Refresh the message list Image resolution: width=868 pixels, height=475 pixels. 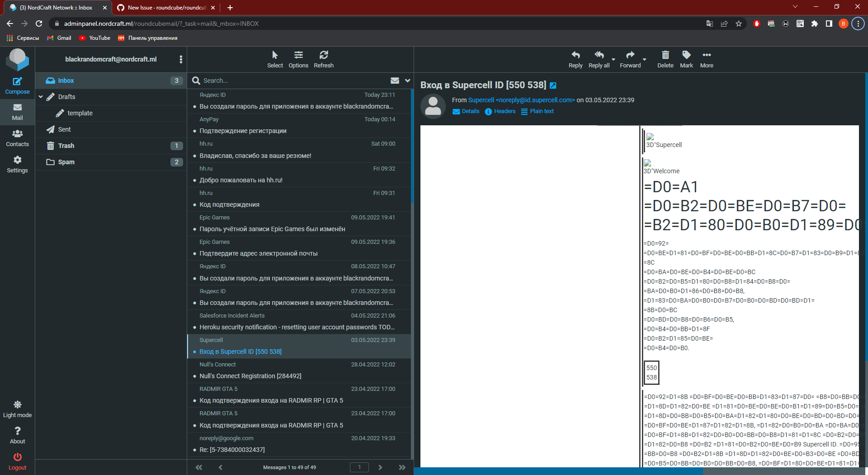tap(324, 59)
